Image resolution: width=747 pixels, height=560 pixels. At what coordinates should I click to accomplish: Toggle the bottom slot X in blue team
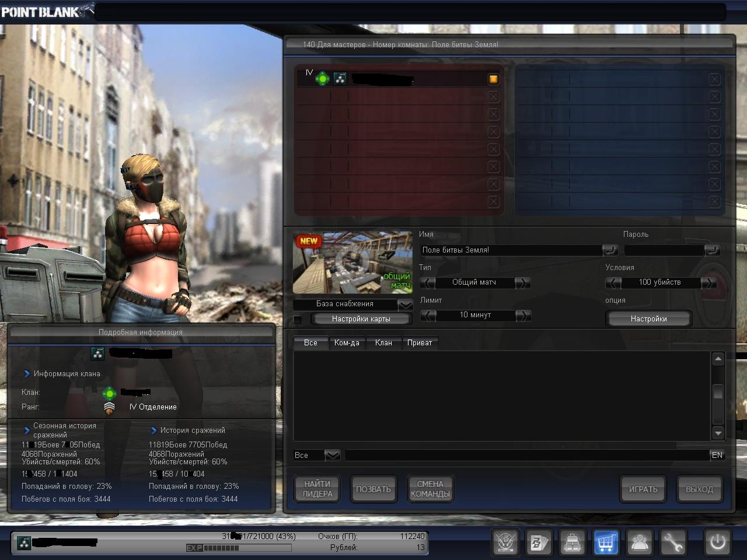coord(714,202)
